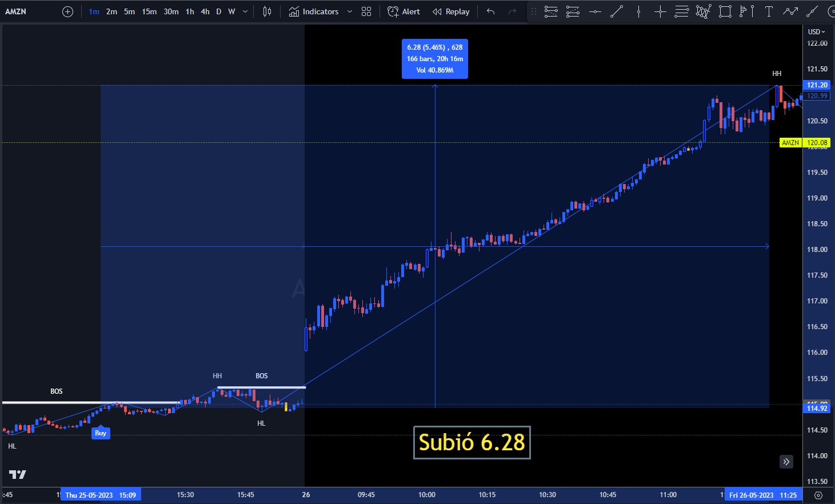Screen dimensions: 835x504
Task: Select the D daily timeframe
Action: coord(218,11)
